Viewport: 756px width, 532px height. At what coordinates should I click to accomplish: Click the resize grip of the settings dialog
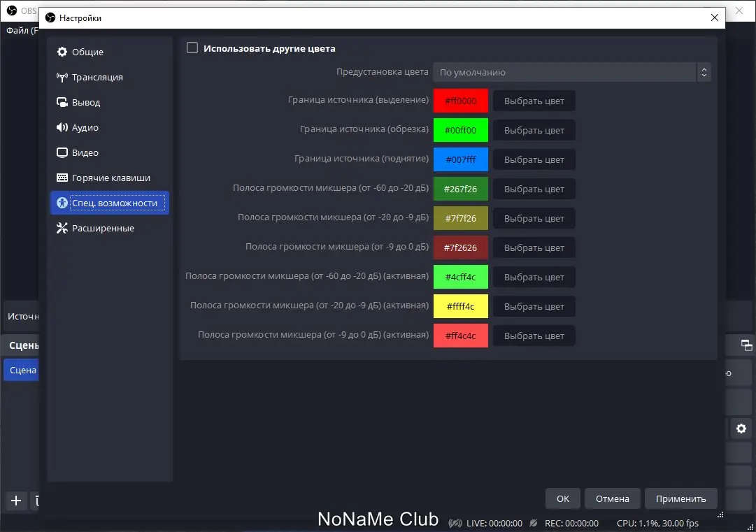tap(720, 515)
